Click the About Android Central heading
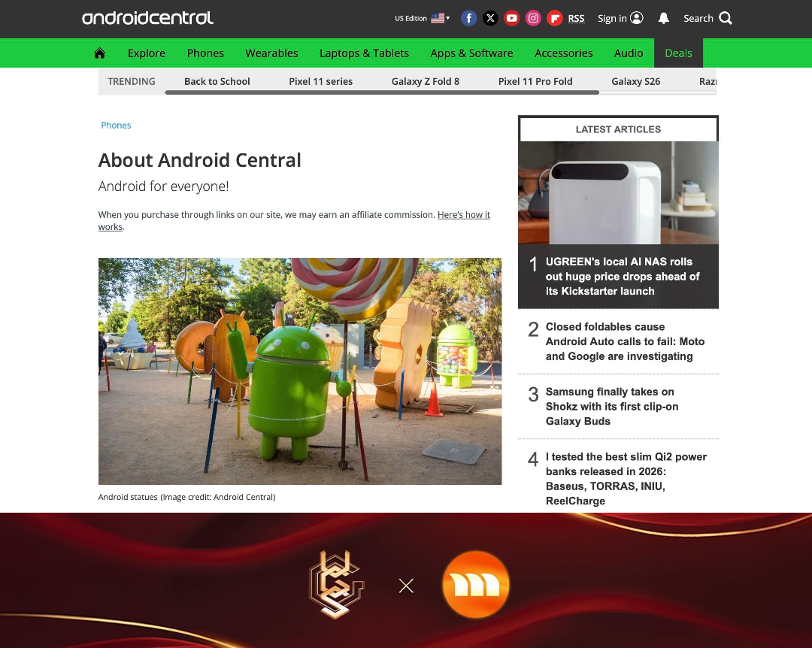Viewport: 812px width, 648px height. point(200,161)
